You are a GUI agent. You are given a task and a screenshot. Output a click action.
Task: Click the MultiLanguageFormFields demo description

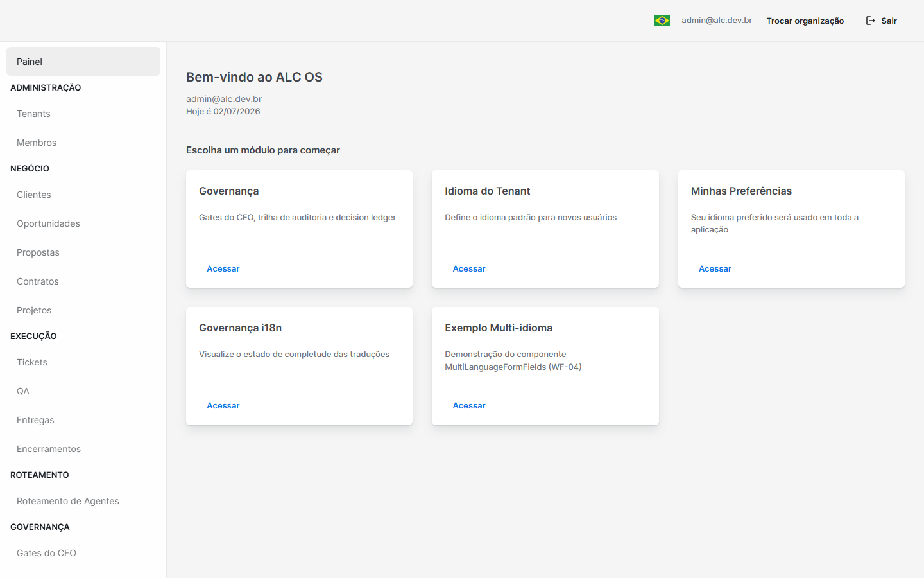click(x=513, y=361)
